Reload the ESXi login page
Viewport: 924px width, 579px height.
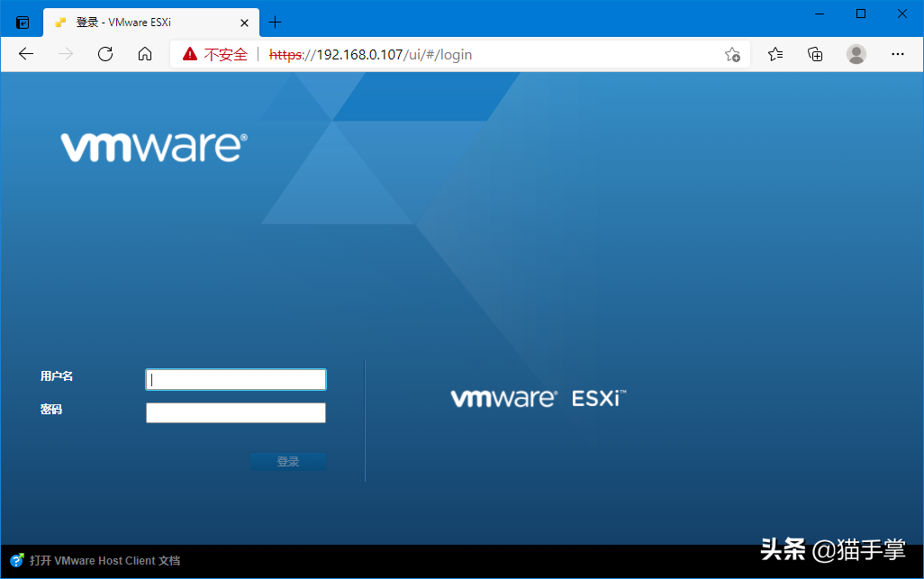104,54
